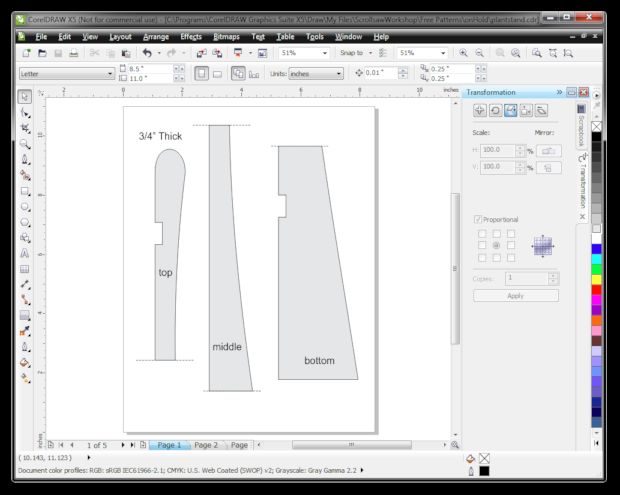This screenshot has width=620, height=495.
Task: Switch to Size tab in Transformation docker
Action: [x=526, y=110]
